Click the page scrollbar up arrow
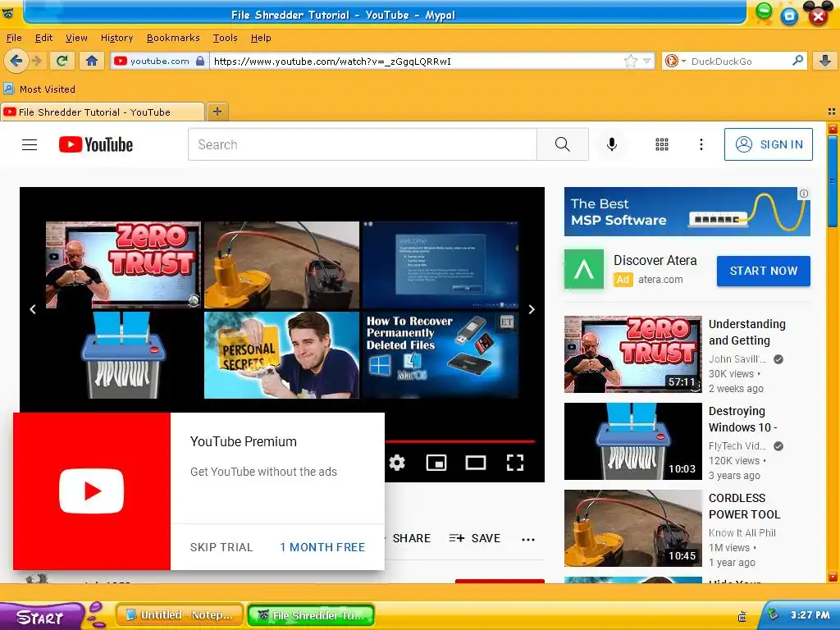The height and width of the screenshot is (630, 840). (x=833, y=129)
